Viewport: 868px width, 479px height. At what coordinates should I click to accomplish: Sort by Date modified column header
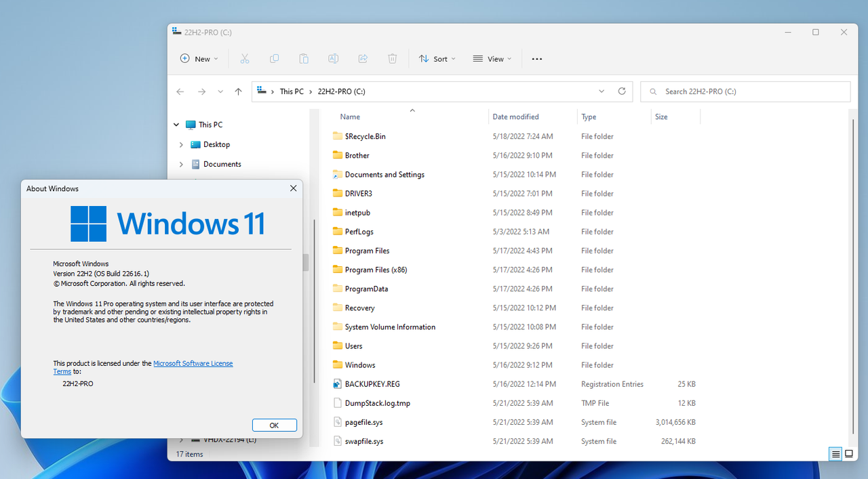(515, 117)
